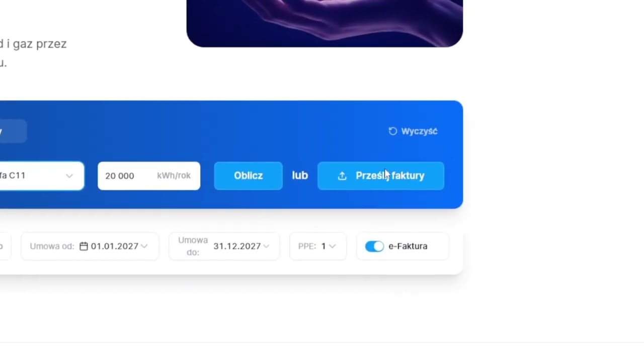This screenshot has height=362, width=644.
Task: Click the kWh/rok unit label
Action: tap(174, 175)
